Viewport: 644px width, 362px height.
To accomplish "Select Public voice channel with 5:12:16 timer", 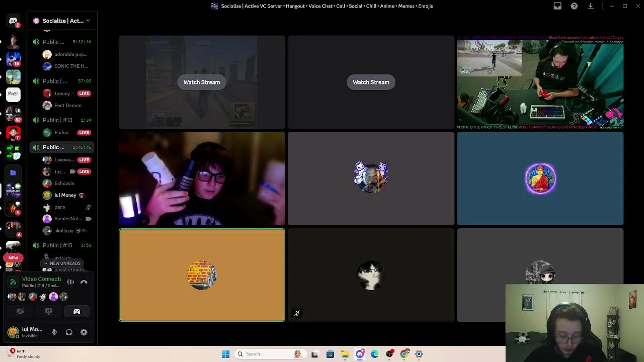I will 62,42.
